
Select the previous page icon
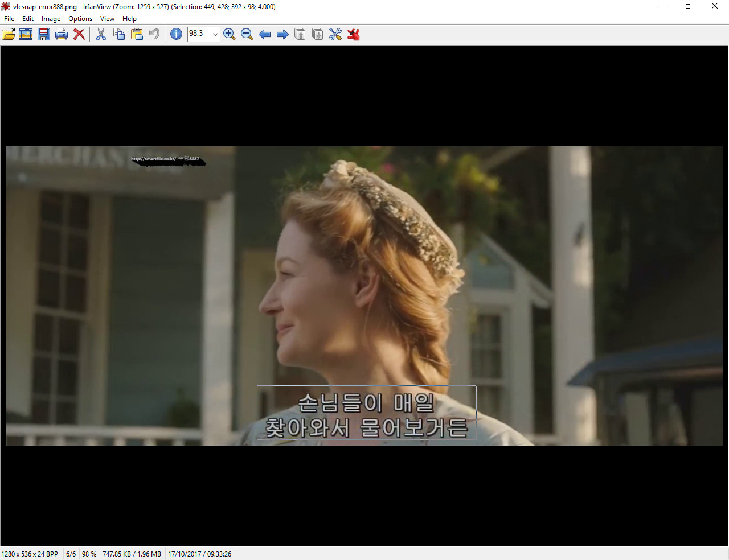300,34
